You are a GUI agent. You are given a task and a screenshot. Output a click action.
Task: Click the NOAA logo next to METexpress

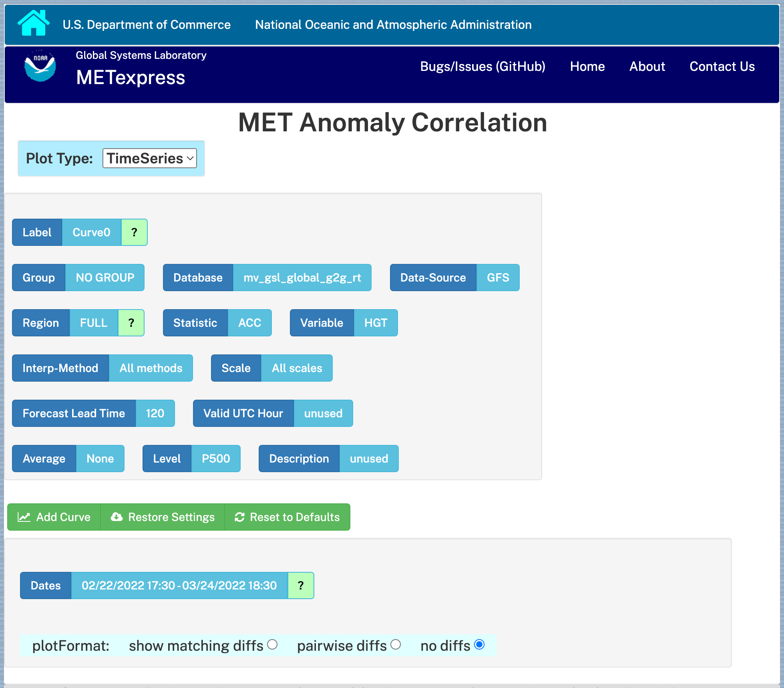[x=40, y=66]
